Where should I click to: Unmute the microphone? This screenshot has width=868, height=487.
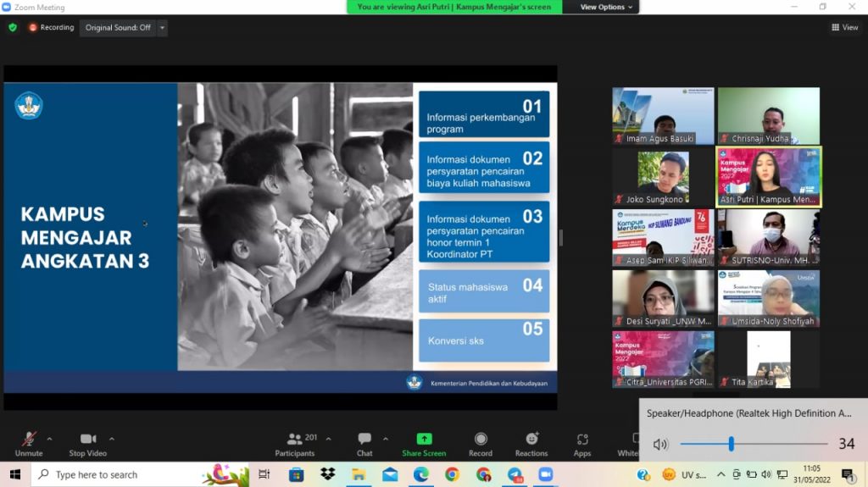(29, 442)
